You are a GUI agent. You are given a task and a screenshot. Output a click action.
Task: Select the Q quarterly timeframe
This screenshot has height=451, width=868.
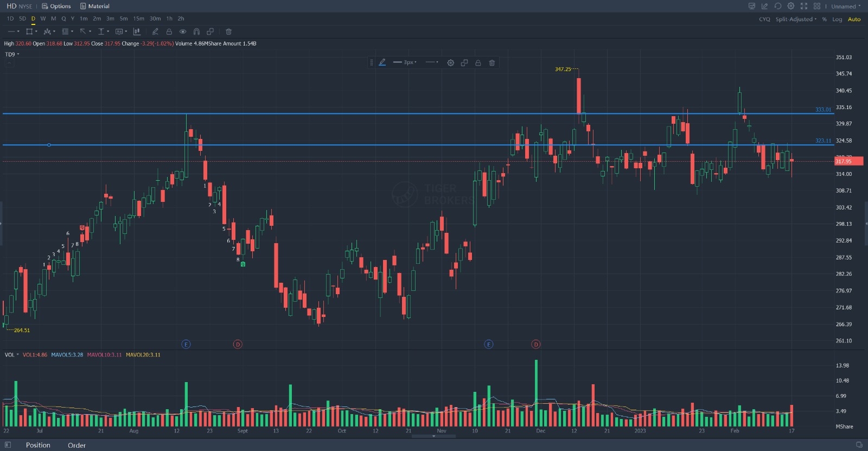pyautogui.click(x=63, y=18)
